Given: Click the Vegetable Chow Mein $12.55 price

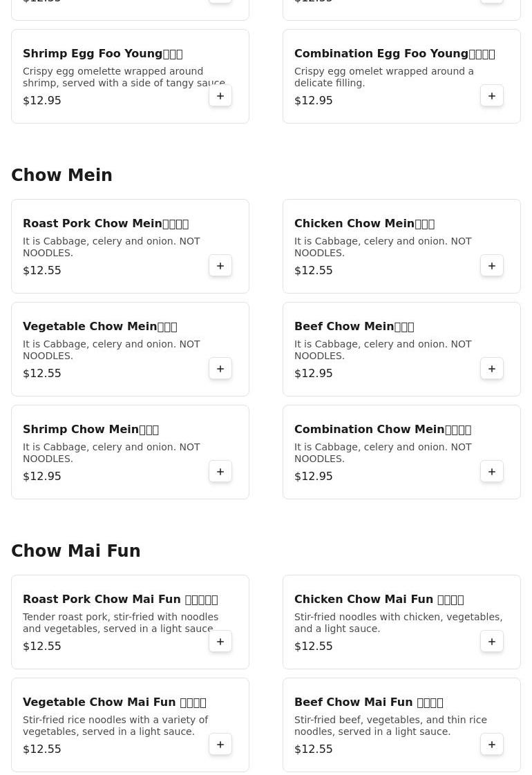Looking at the screenshot, I should click(42, 374).
